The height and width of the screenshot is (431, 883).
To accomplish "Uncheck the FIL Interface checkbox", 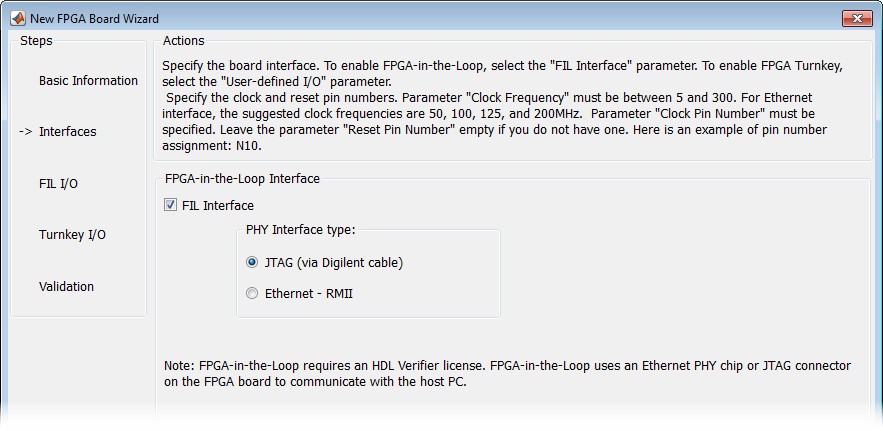I will pyautogui.click(x=170, y=206).
